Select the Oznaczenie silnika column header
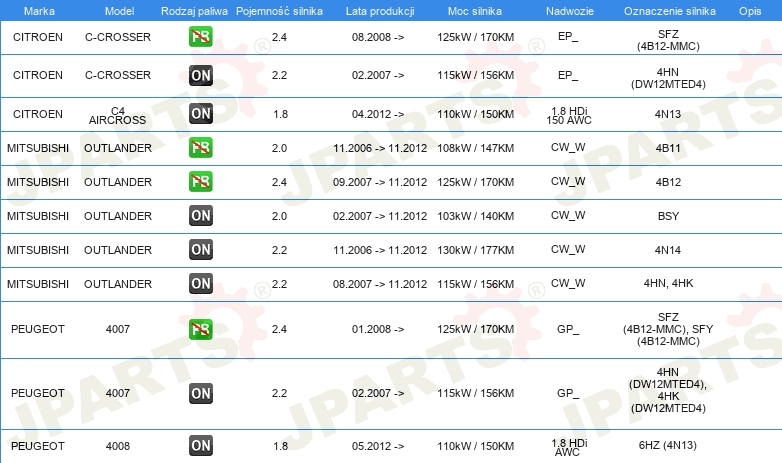Viewport: 782px width, 463px height. [x=670, y=11]
